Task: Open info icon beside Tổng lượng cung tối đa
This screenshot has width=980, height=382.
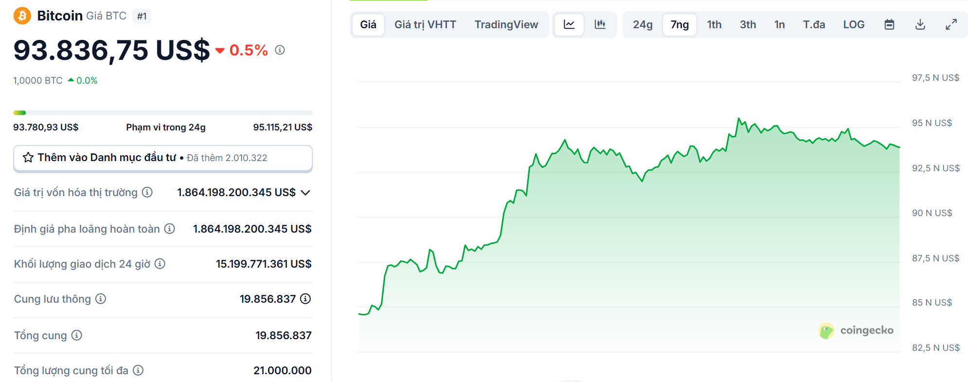Action: [x=138, y=370]
